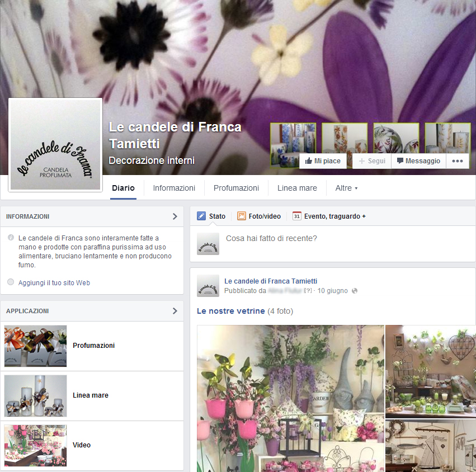Open the Profumazioni app thumbnail
This screenshot has height=472, width=476.
35,346
